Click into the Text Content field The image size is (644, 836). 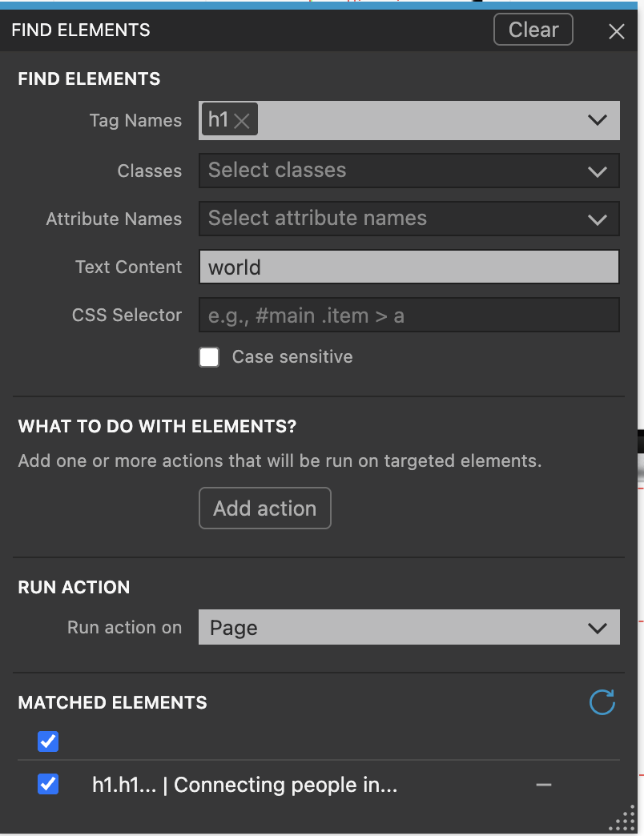click(409, 267)
